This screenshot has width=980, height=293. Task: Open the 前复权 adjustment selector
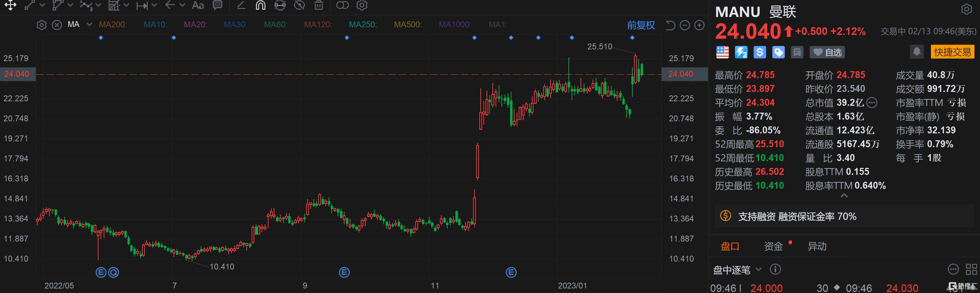(x=641, y=26)
